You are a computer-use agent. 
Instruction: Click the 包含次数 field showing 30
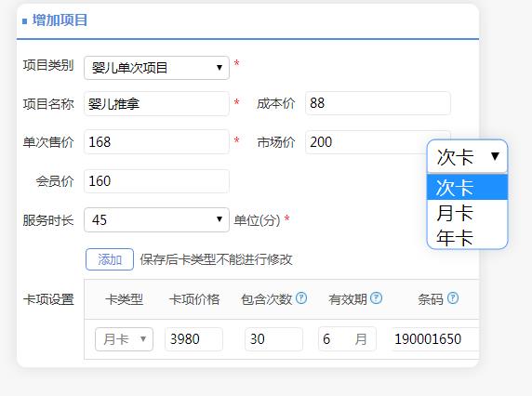coord(273,339)
